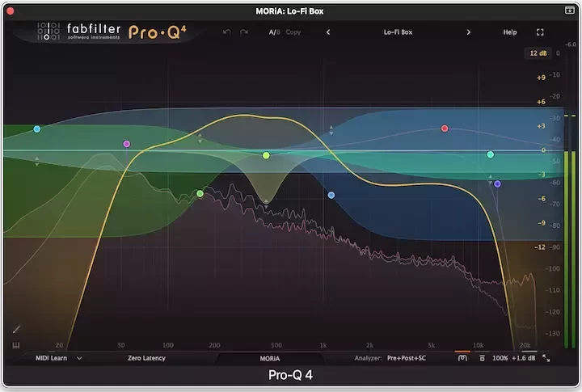This screenshot has width=582, height=392.
Task: Open the 12 dB display range selector
Action: pos(538,53)
